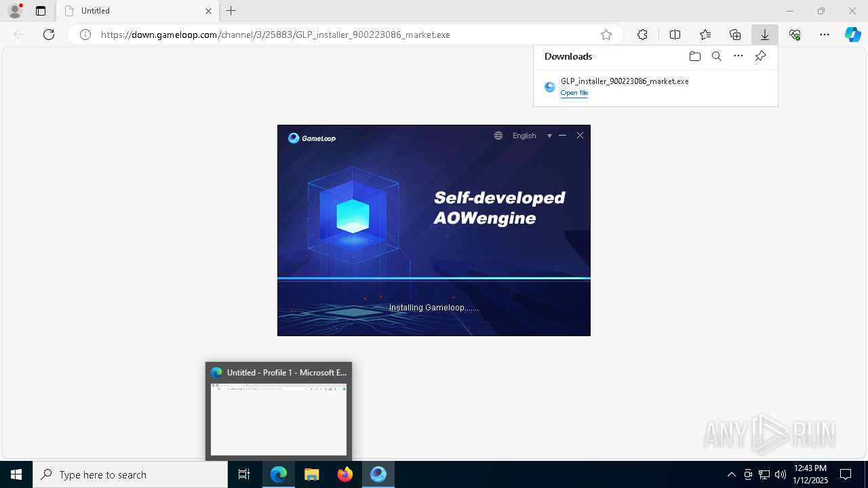The width and height of the screenshot is (868, 488).
Task: Open the clock showing 12:43 PM
Action: click(810, 474)
